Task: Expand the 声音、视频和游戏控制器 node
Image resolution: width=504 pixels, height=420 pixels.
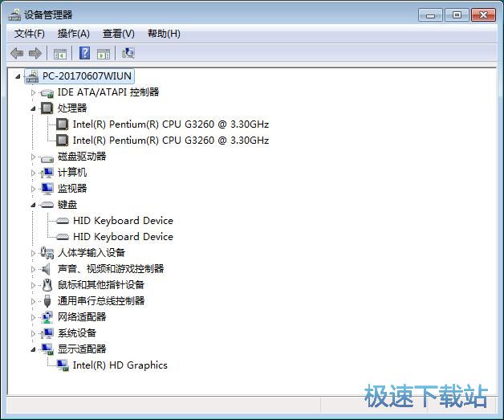Action: tap(33, 269)
